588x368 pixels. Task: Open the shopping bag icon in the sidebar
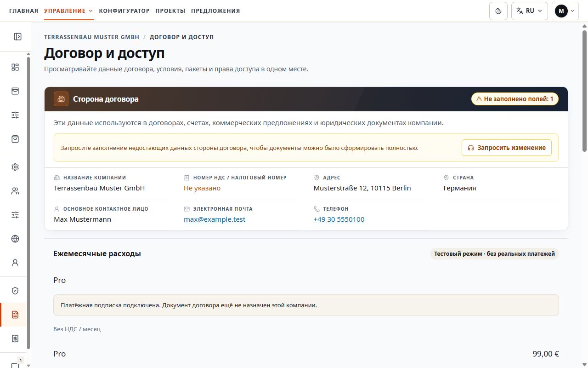pyautogui.click(x=15, y=139)
